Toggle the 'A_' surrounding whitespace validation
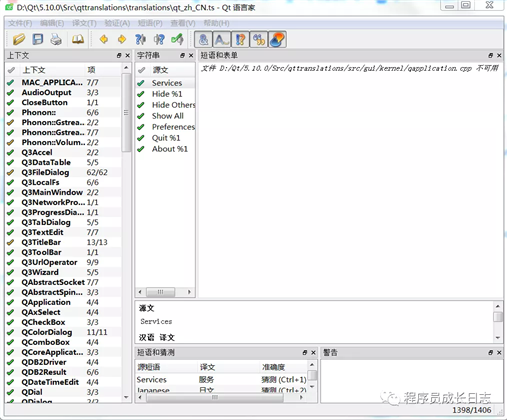 click(x=222, y=39)
